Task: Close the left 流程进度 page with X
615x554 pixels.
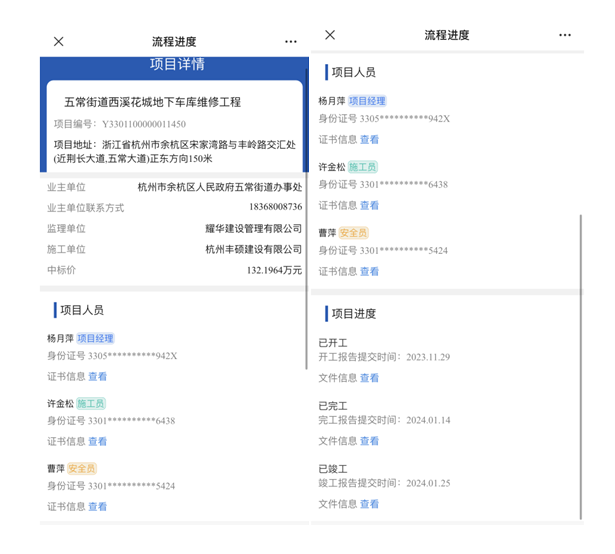Action: (x=58, y=42)
